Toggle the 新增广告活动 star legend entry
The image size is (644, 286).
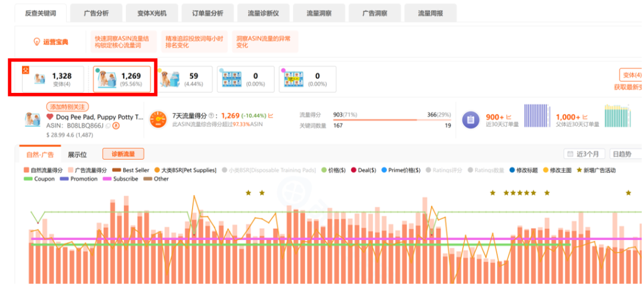[596, 170]
